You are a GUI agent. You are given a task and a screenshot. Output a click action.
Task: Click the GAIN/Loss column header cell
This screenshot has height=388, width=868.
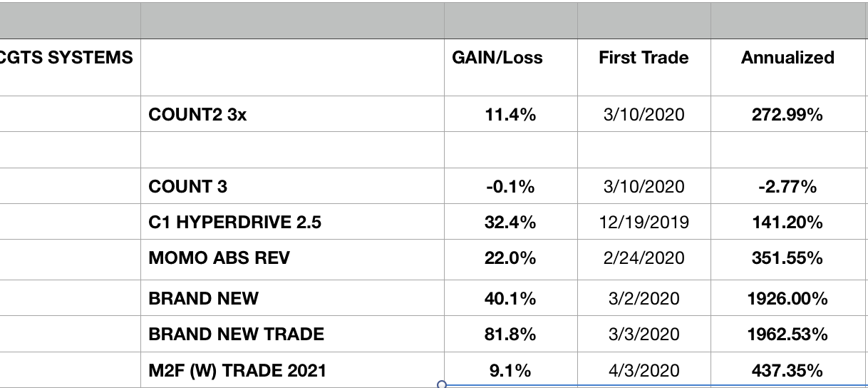pyautogui.click(x=497, y=58)
